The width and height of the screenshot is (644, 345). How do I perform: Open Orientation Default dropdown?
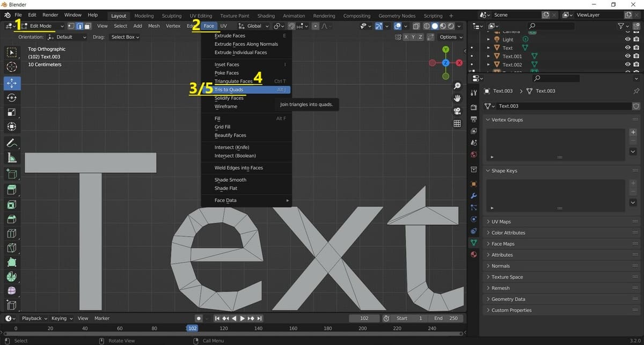(x=67, y=37)
